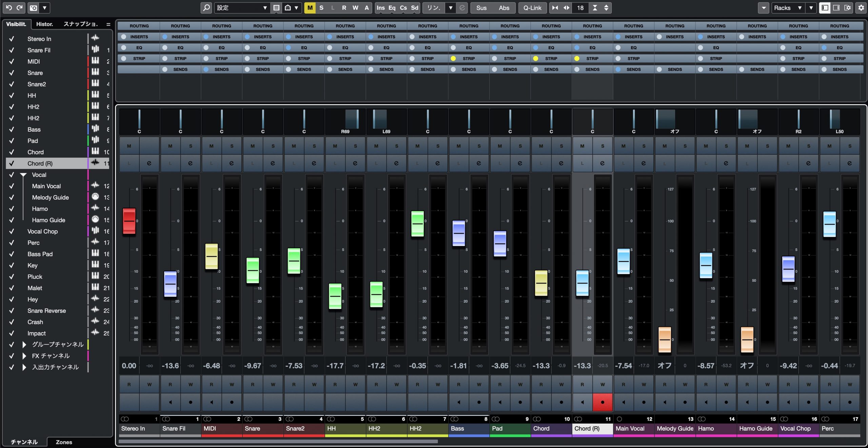Show the right zone panel

click(836, 7)
